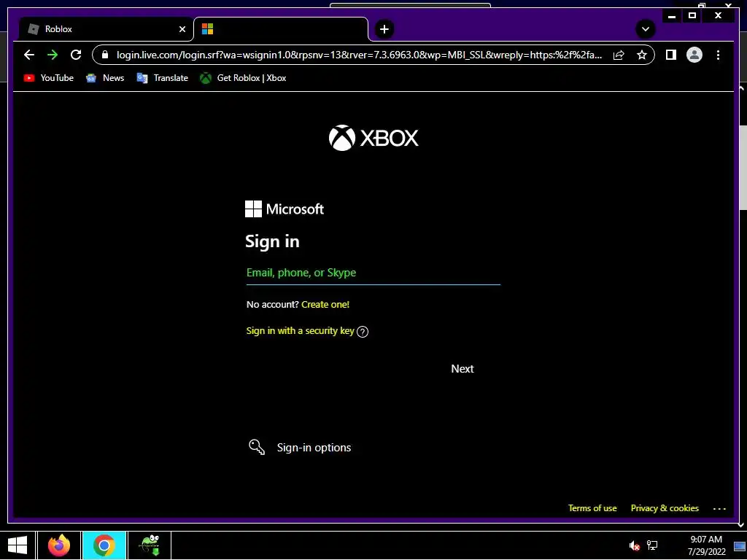747x560 pixels.
Task: Click the Xbox logo
Action: (x=373, y=138)
